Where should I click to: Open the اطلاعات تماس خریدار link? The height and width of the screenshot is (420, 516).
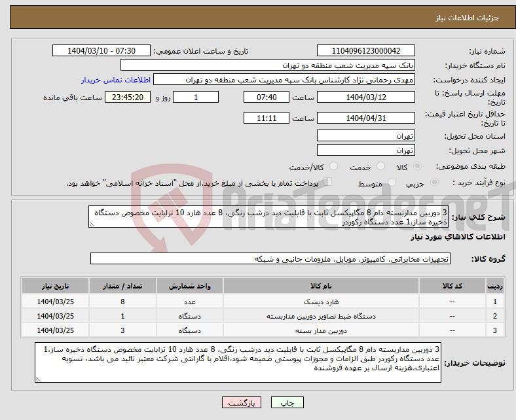(x=116, y=80)
